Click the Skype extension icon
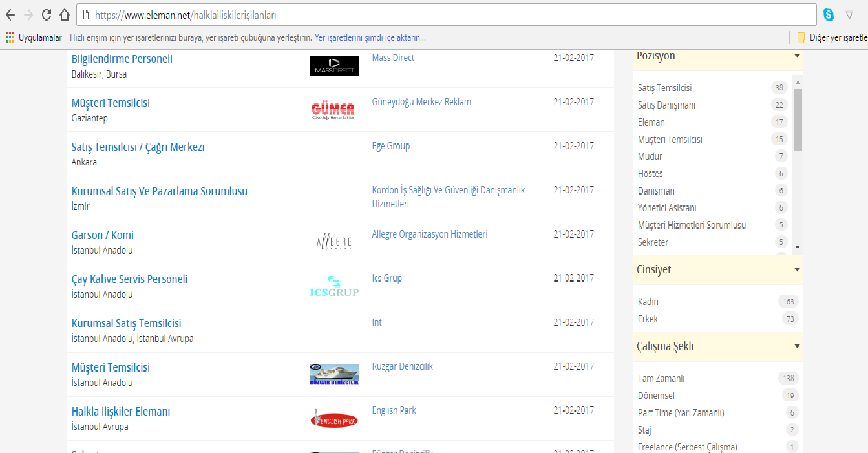Image resolution: width=868 pixels, height=453 pixels. coord(828,14)
